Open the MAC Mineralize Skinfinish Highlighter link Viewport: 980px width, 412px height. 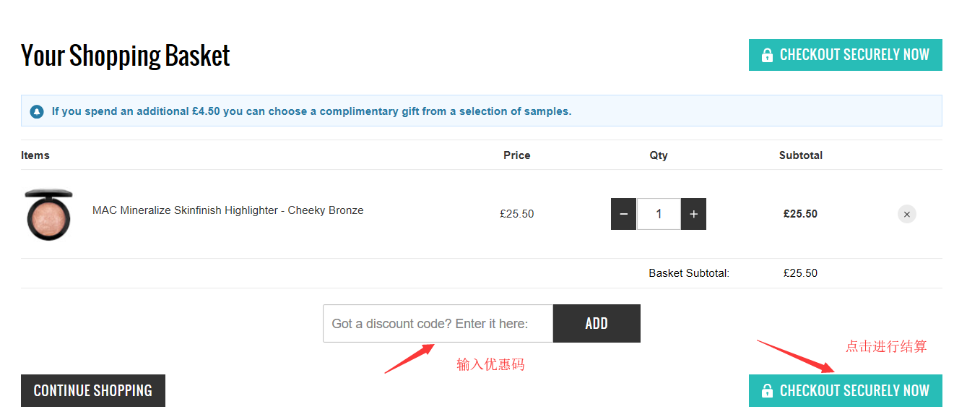point(227,210)
